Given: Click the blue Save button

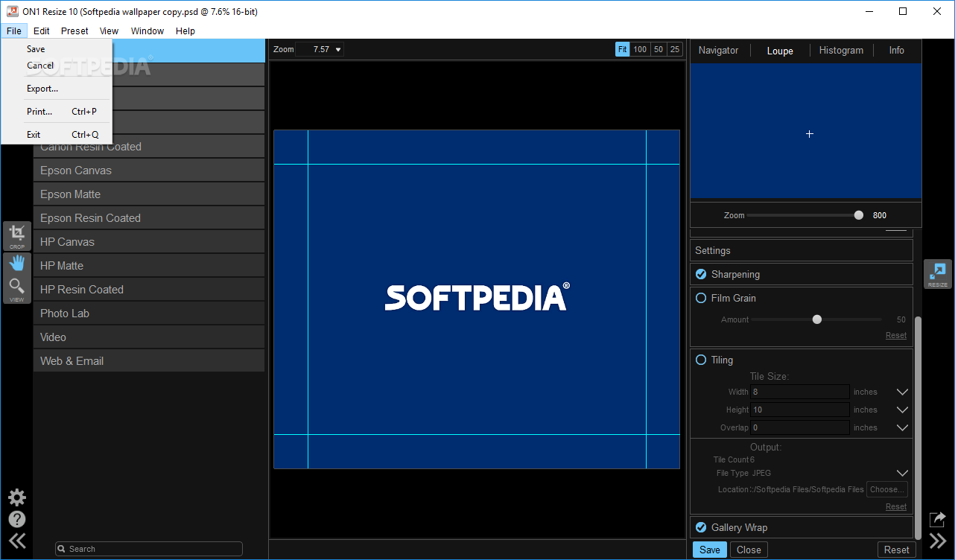Looking at the screenshot, I should 710,550.
